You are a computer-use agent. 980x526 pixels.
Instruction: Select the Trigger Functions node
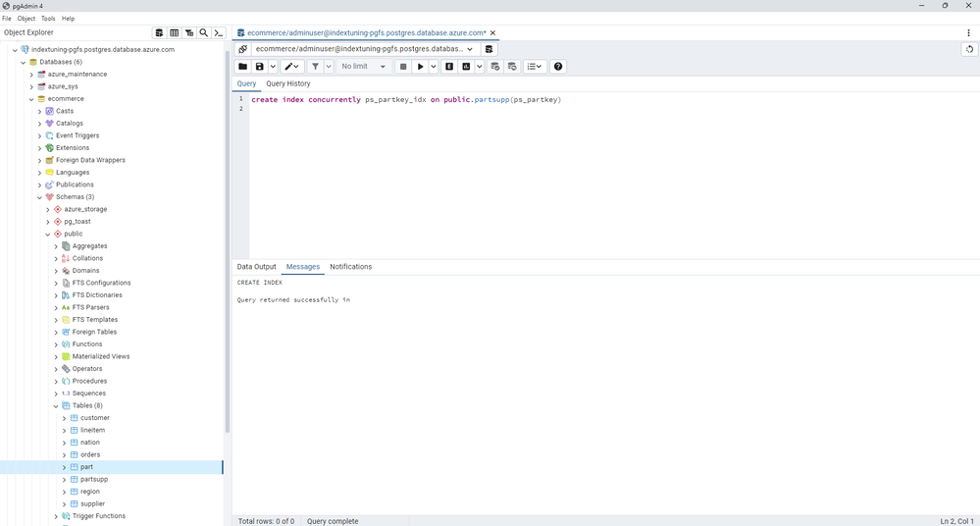tap(99, 516)
